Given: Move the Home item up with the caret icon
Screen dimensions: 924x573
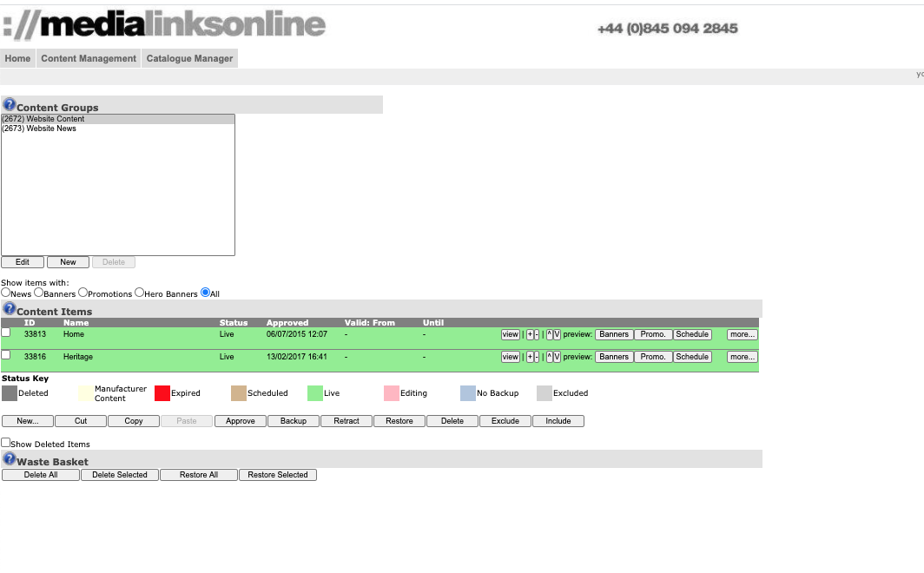Looking at the screenshot, I should [549, 334].
